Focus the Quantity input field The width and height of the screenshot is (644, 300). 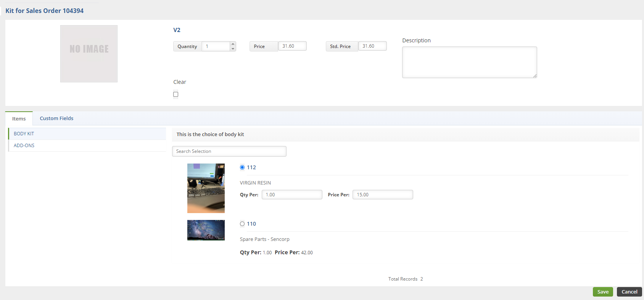[x=216, y=46]
